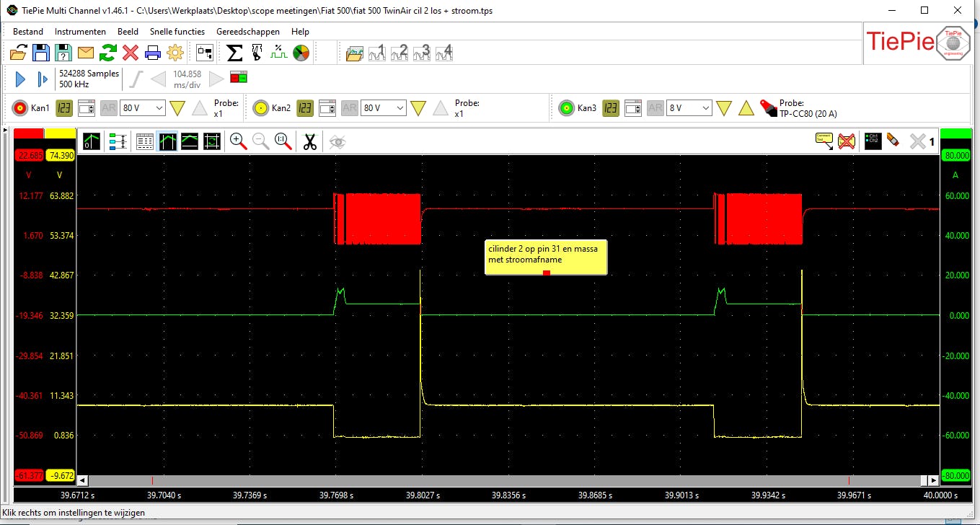Open the Snelle functies menu
This screenshot has width=980, height=525.
177,32
